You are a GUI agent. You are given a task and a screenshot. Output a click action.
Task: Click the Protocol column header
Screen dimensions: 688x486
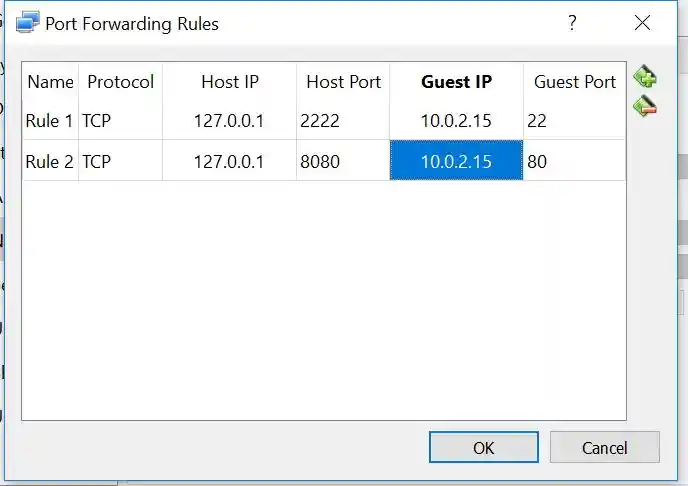(x=120, y=82)
